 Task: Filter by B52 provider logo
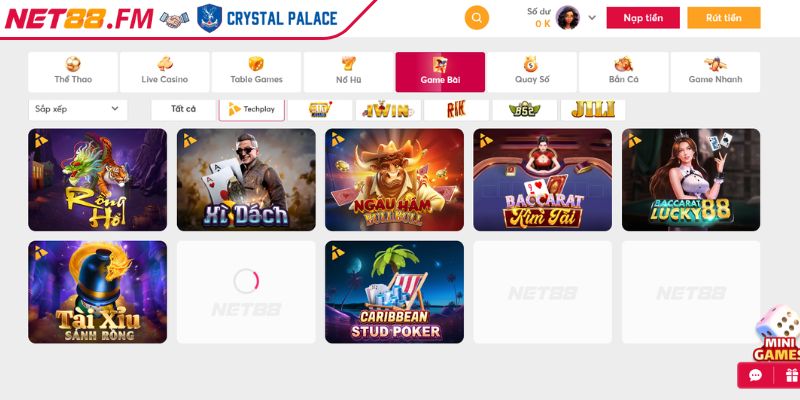click(x=524, y=109)
